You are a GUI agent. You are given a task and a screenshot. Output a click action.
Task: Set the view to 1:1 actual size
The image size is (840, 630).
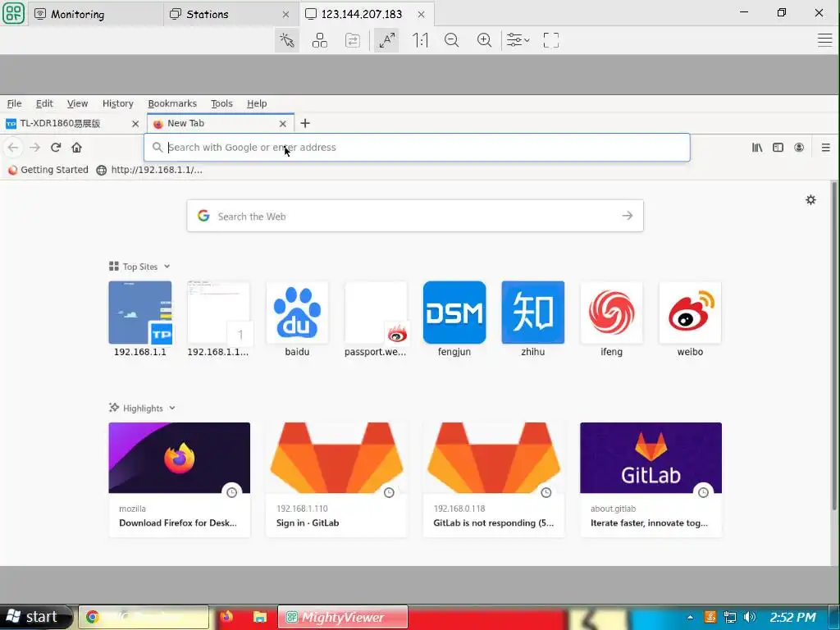(420, 40)
